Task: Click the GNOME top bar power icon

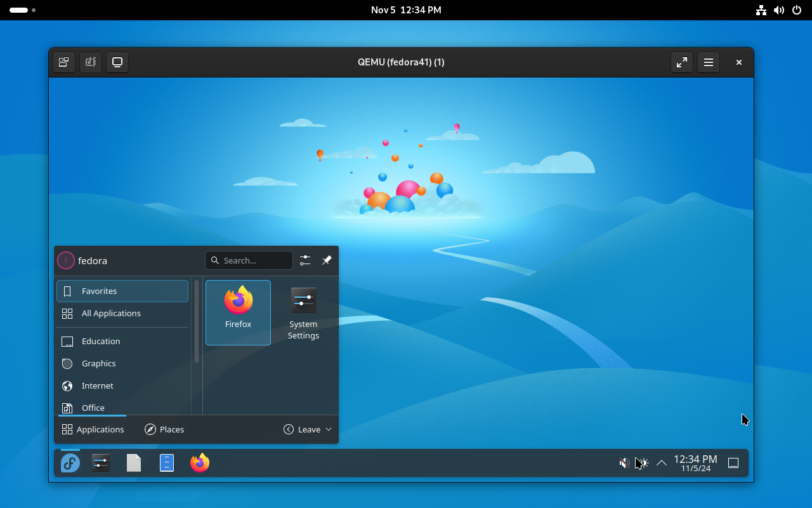Action: 797,10
